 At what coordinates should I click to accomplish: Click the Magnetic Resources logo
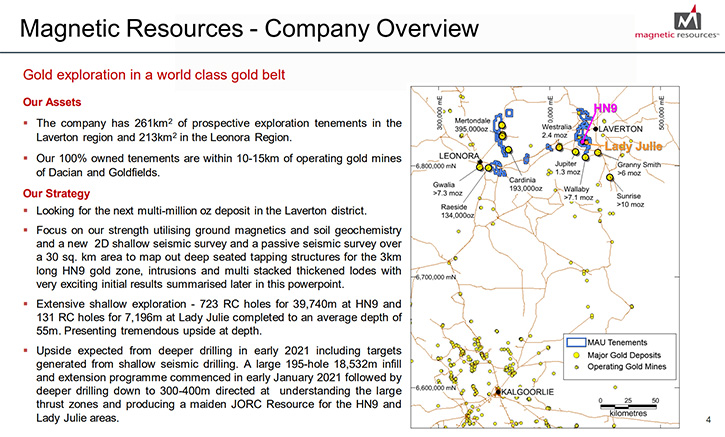click(676, 23)
